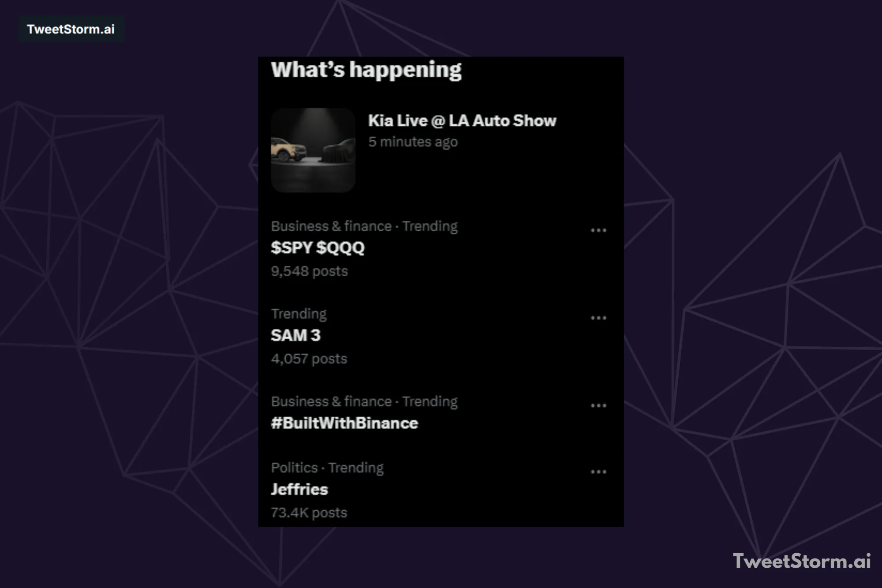Click the 73.4K posts count
This screenshot has height=588, width=882.
[309, 513]
